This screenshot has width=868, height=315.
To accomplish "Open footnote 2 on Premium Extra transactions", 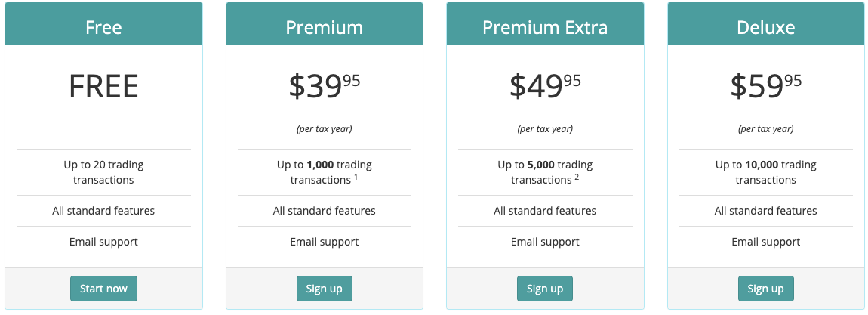I will 577,178.
